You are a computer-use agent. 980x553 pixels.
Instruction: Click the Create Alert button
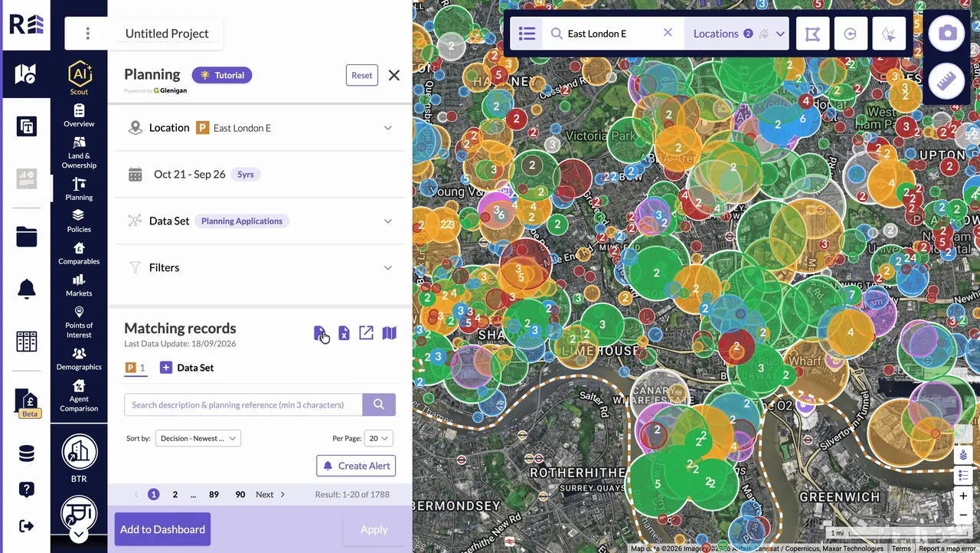tap(356, 466)
